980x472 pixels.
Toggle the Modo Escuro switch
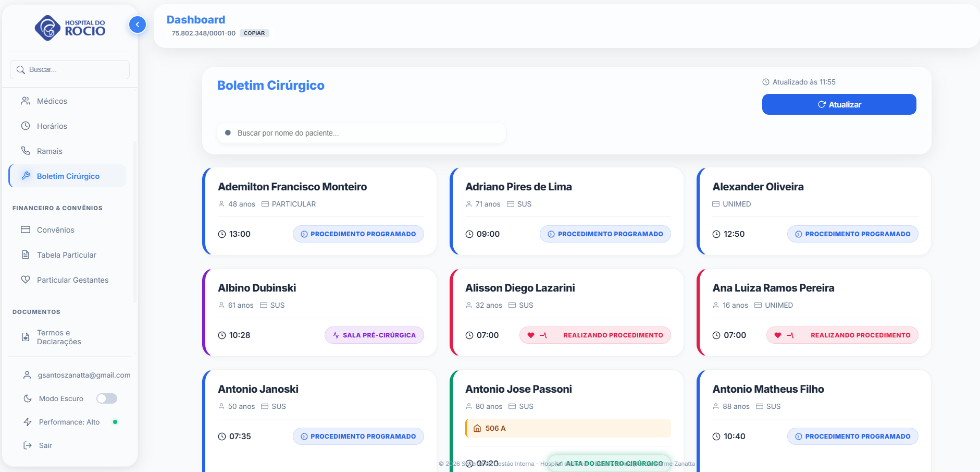(x=107, y=398)
